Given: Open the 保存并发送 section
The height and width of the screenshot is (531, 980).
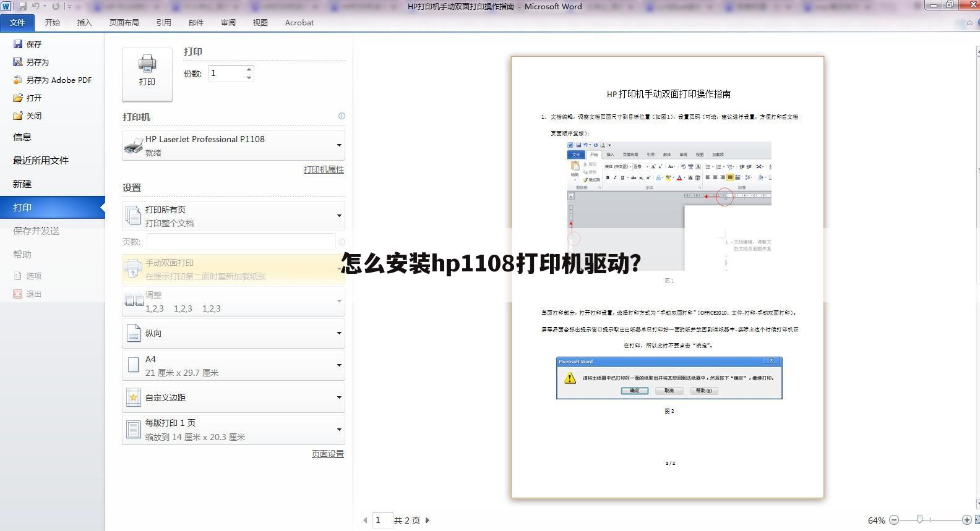Looking at the screenshot, I should click(37, 231).
